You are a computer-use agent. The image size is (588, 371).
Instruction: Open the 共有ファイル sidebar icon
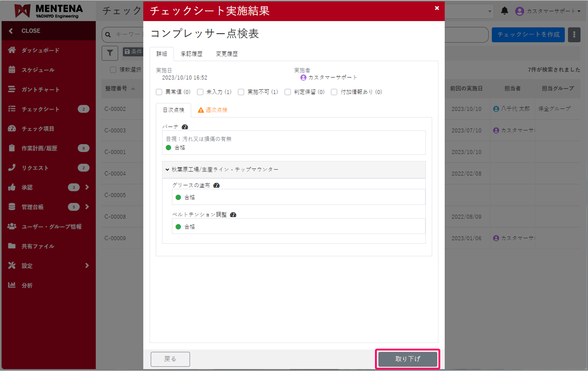[x=12, y=246]
